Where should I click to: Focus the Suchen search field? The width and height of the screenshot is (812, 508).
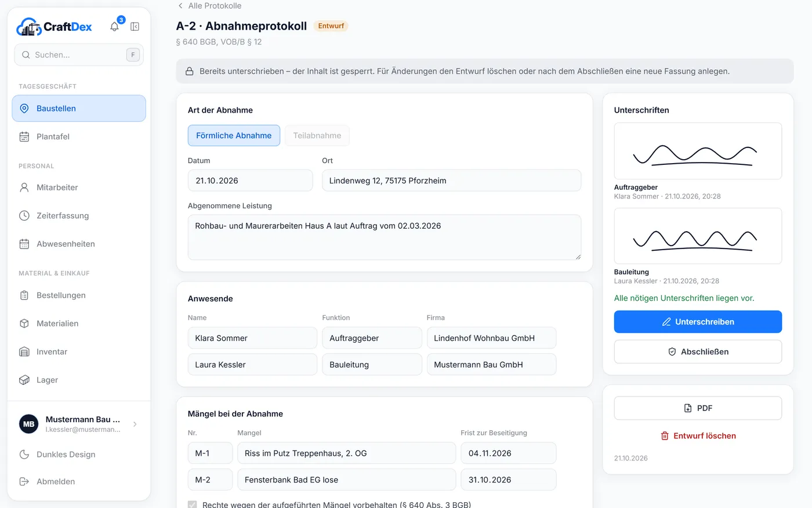[x=79, y=55]
